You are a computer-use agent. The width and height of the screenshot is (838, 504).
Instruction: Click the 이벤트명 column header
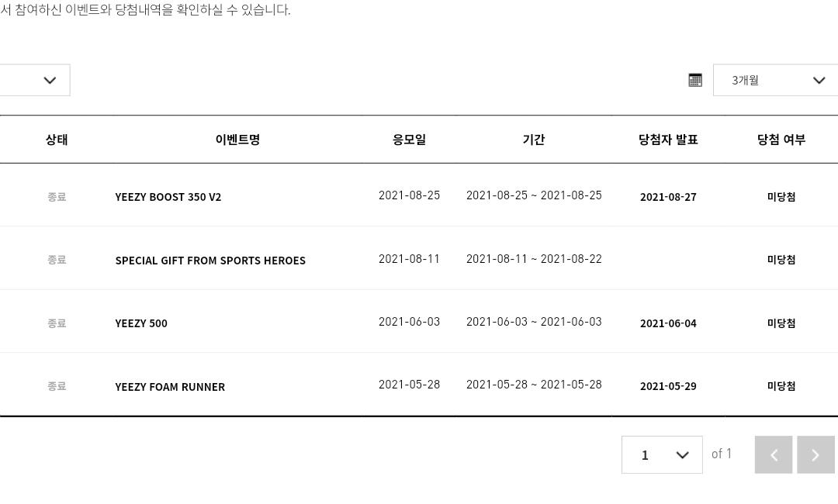(237, 140)
